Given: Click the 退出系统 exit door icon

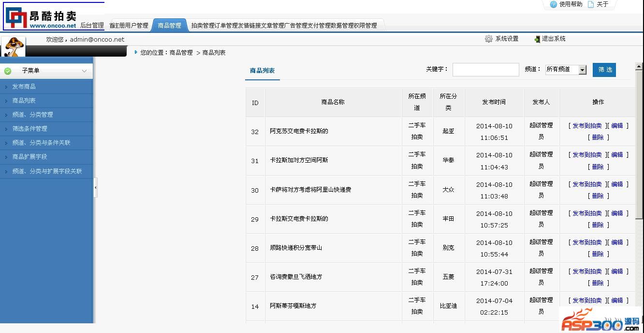Looking at the screenshot, I should (x=537, y=39).
